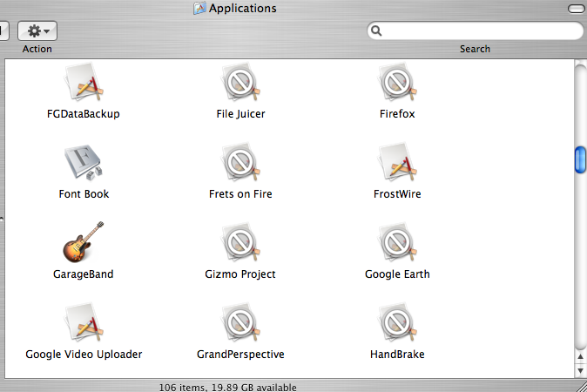Click the FrostWire name label

click(397, 194)
